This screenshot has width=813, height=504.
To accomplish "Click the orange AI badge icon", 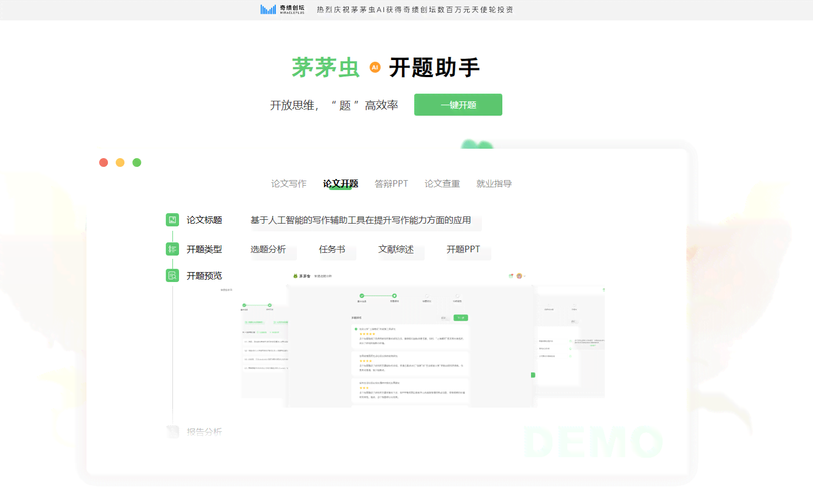I will tap(375, 67).
